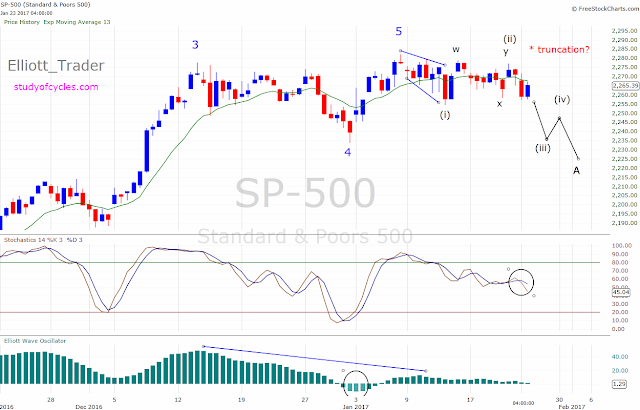Image resolution: width=640 pixels, height=410 pixels.
Task: Select the %D 3 indicator label
Action: [x=75, y=240]
